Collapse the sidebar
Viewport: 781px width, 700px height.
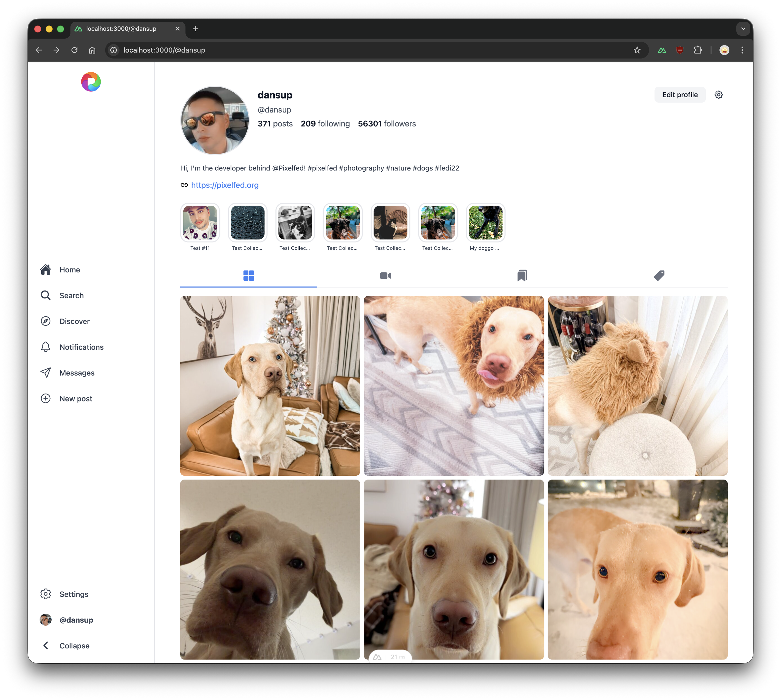[x=74, y=646]
